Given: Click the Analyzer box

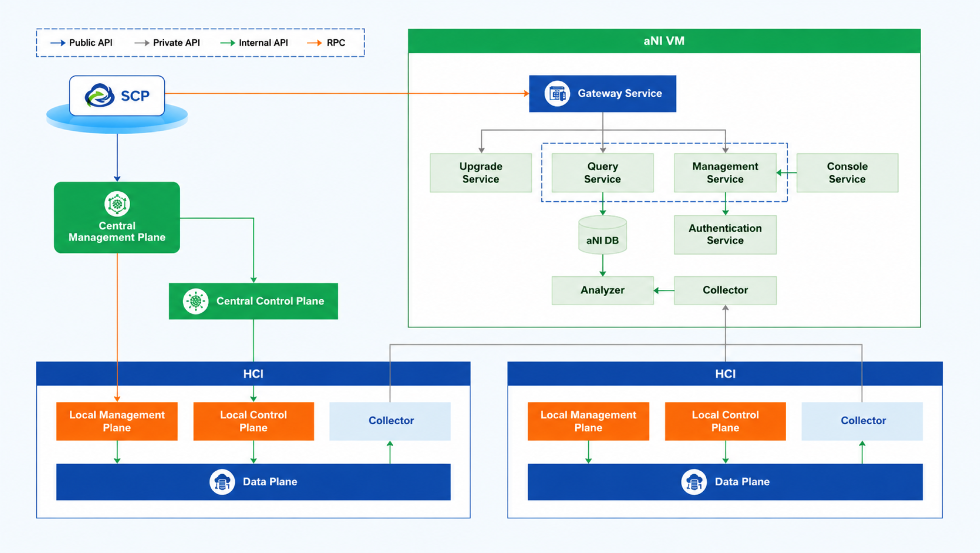Looking at the screenshot, I should [x=603, y=290].
